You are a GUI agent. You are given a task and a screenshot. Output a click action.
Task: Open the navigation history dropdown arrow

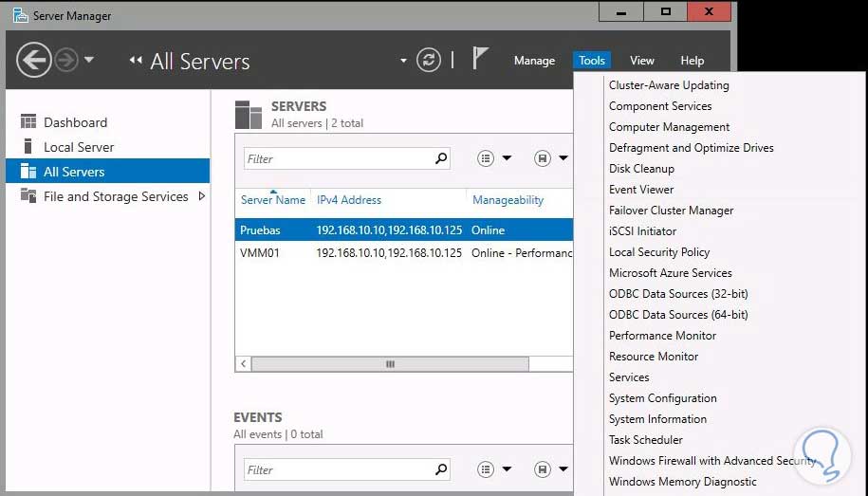(x=89, y=59)
